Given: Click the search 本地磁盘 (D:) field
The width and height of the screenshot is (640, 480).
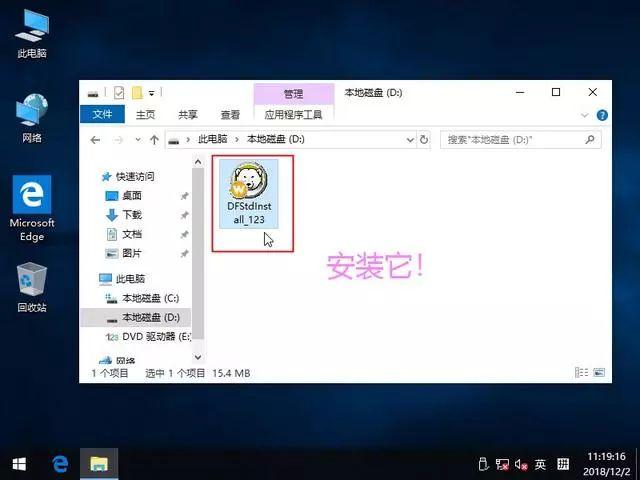Looking at the screenshot, I should 520,140.
